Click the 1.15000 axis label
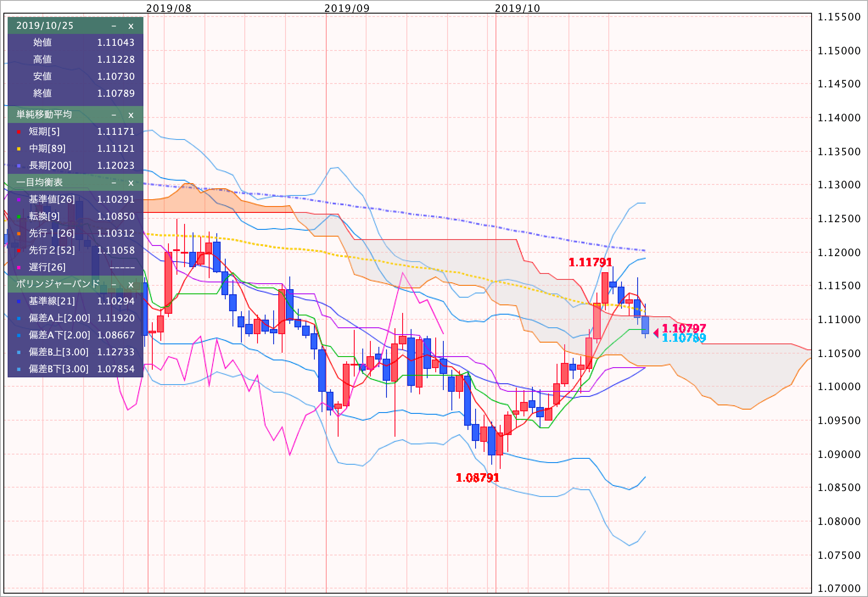 click(x=839, y=51)
